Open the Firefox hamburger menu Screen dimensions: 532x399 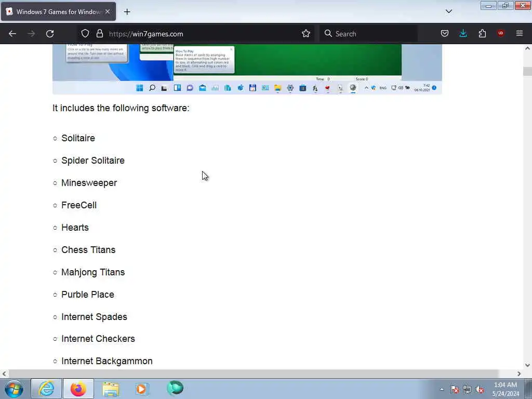click(x=520, y=33)
